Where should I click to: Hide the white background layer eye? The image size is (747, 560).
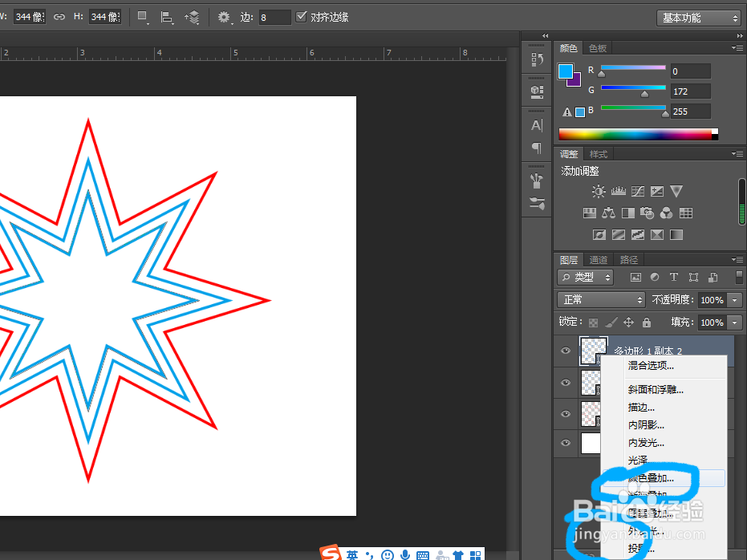coord(566,443)
